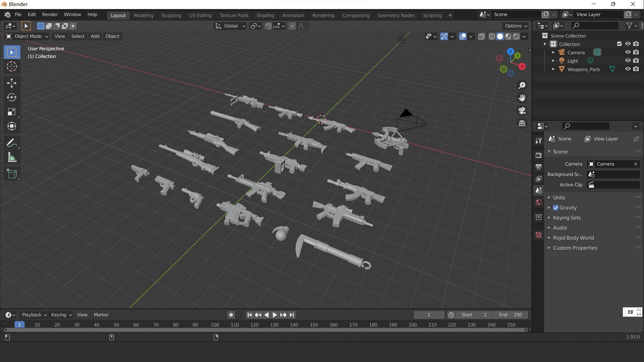644x362 pixels.
Task: Open the Playback dropdown
Action: 34,315
